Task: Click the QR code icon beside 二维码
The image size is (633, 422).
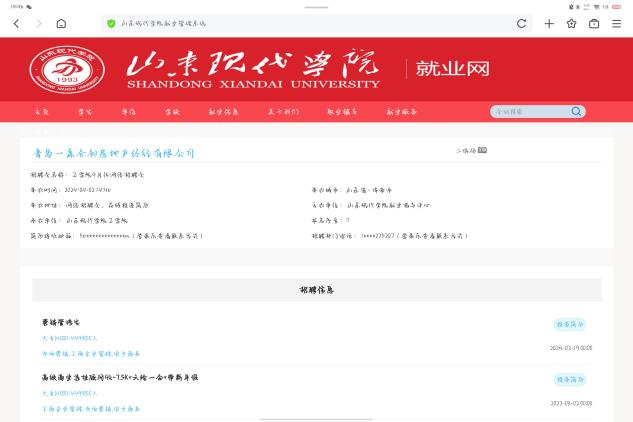Action: (482, 150)
